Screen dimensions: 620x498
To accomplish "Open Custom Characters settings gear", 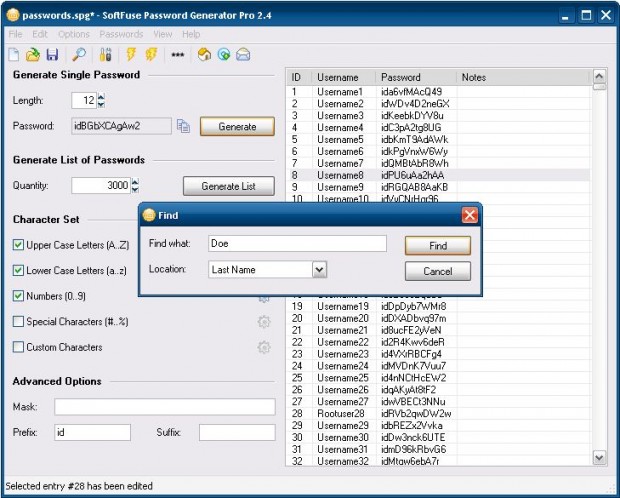I will point(264,348).
